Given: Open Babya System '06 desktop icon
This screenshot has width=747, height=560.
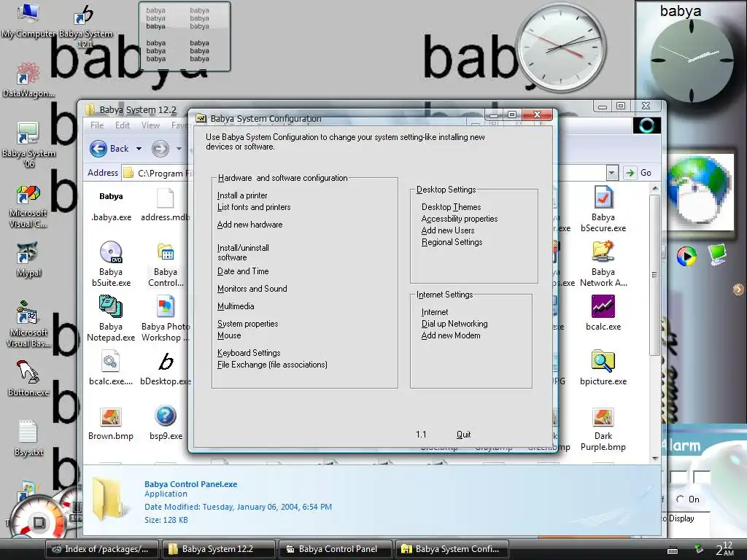Looking at the screenshot, I should (x=28, y=144).
